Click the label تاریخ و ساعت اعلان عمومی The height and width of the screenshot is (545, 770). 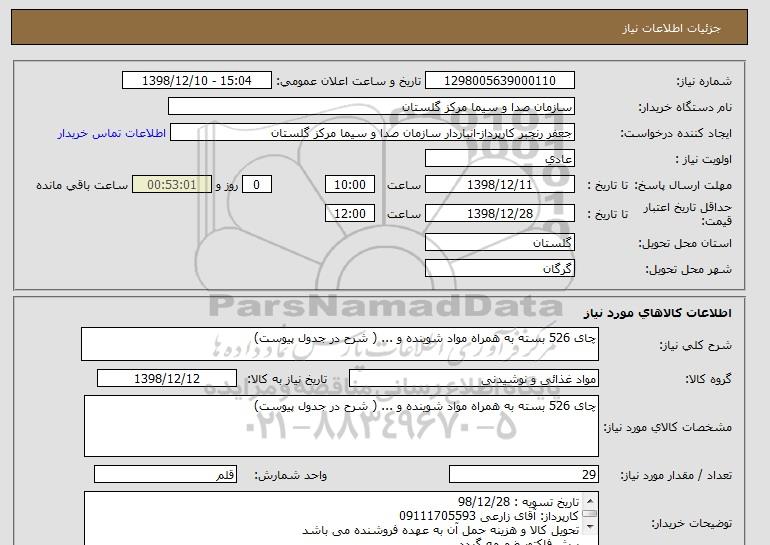click(x=349, y=81)
